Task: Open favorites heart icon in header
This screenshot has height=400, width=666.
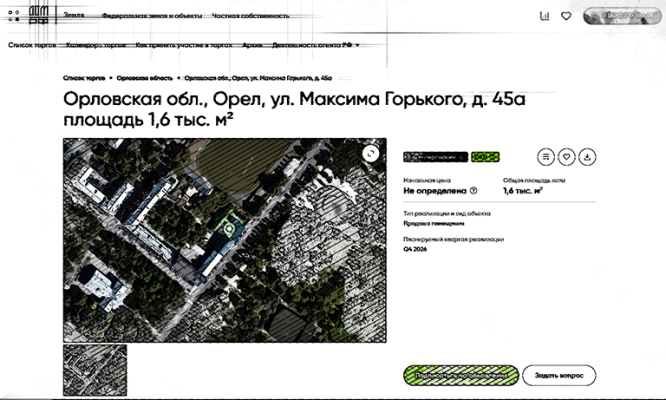Action: [566, 16]
